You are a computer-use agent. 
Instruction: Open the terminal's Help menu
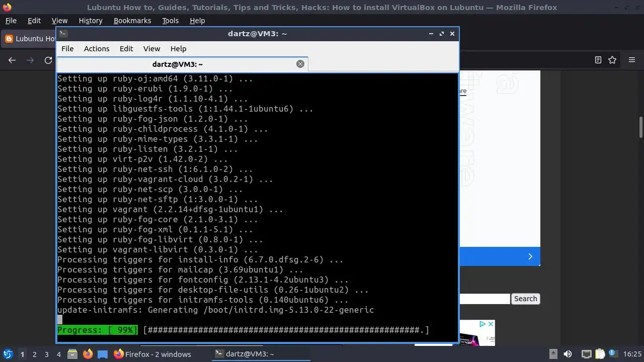(179, 49)
